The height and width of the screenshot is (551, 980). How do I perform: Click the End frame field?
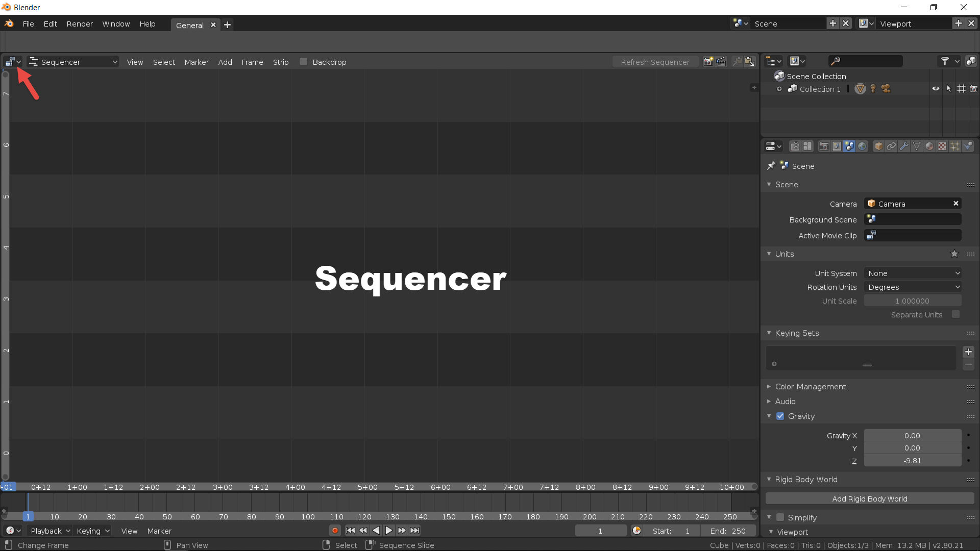[728, 531]
